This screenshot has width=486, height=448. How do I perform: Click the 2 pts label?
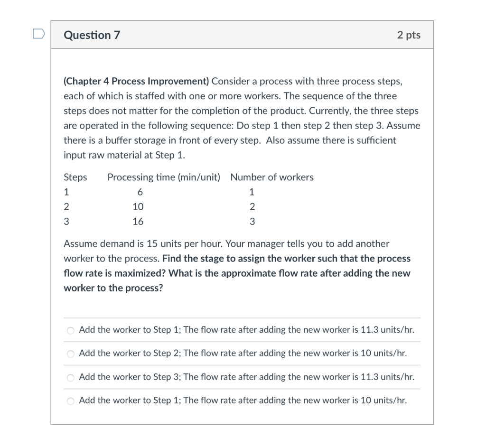coord(409,34)
